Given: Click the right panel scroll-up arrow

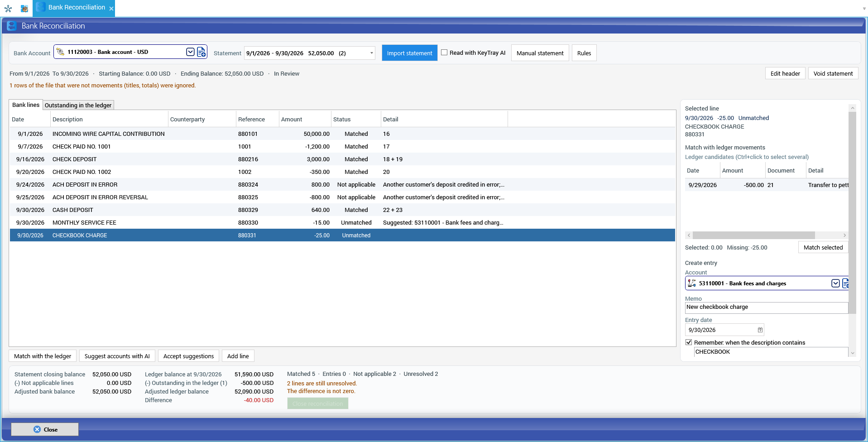Looking at the screenshot, I should (853, 108).
